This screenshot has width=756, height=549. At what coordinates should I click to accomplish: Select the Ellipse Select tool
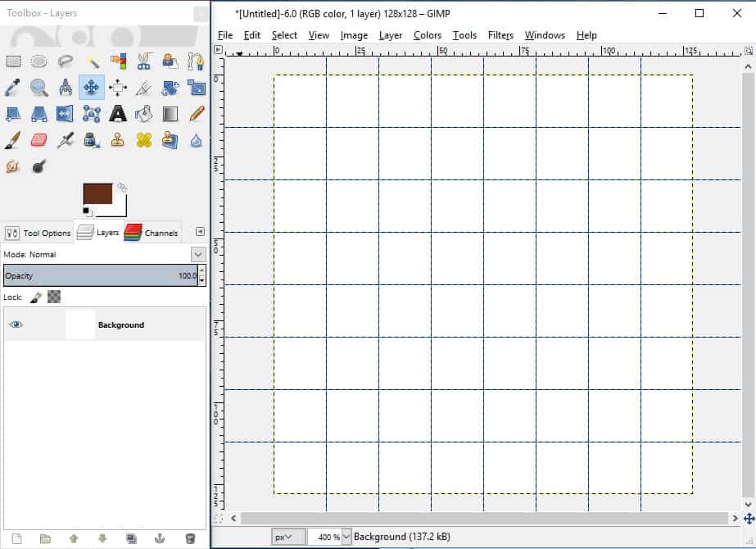39,61
